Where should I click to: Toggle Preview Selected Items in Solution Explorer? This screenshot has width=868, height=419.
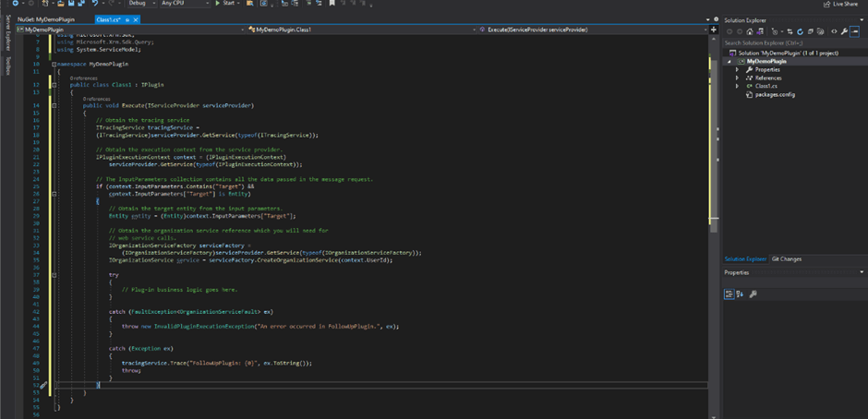point(855,31)
